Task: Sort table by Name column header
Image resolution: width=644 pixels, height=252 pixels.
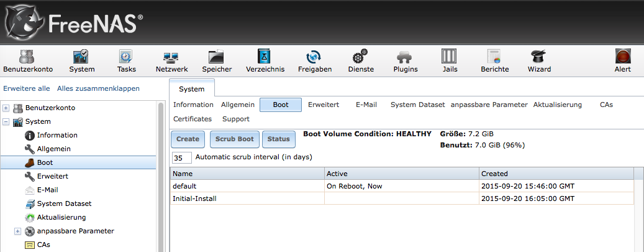Action: pyautogui.click(x=247, y=174)
